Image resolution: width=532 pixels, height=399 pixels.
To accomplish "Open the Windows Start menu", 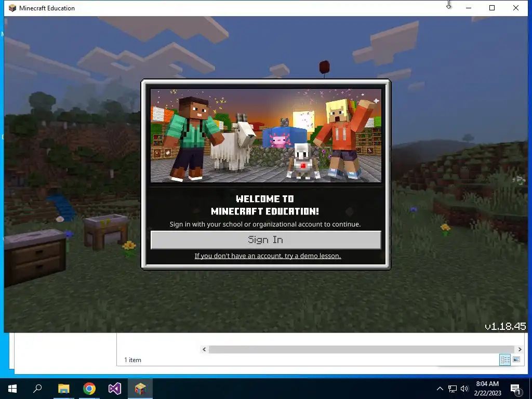I will click(12, 389).
